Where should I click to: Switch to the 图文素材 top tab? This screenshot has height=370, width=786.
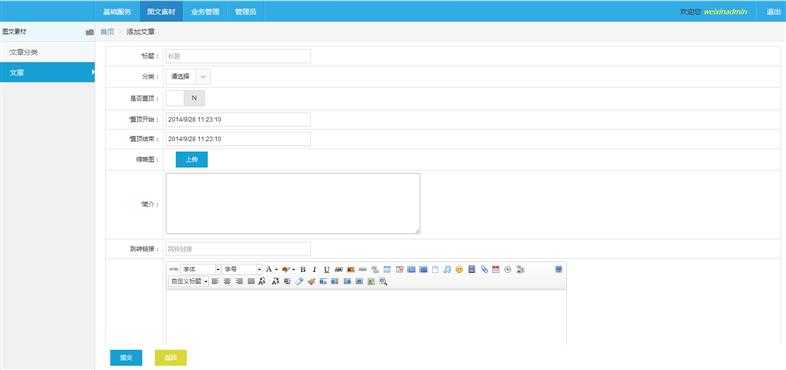161,11
